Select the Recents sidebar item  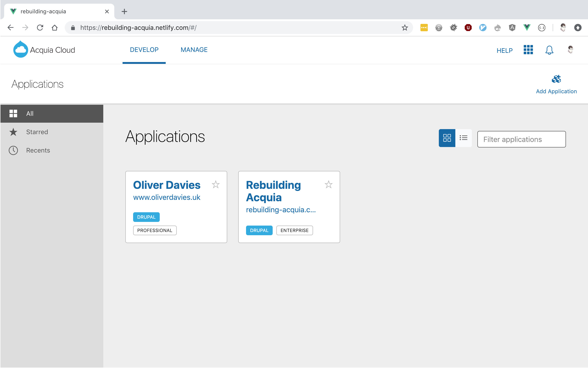(x=38, y=150)
